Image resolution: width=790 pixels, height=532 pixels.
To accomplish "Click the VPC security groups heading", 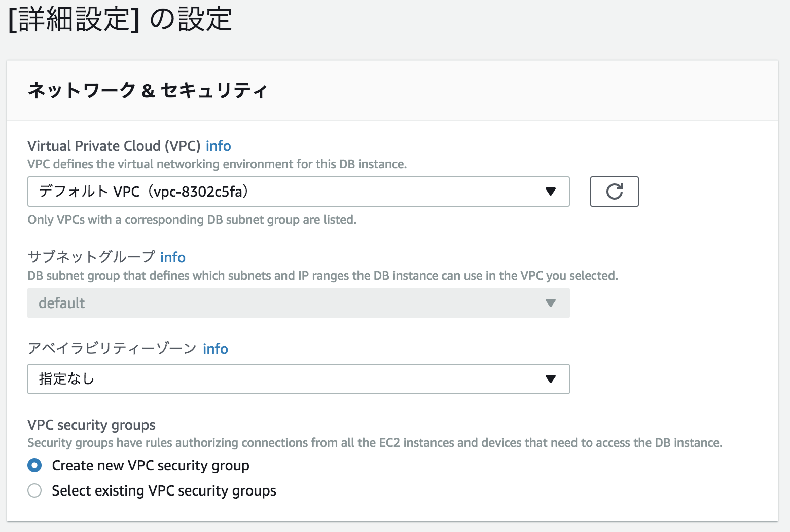I will 91,425.
